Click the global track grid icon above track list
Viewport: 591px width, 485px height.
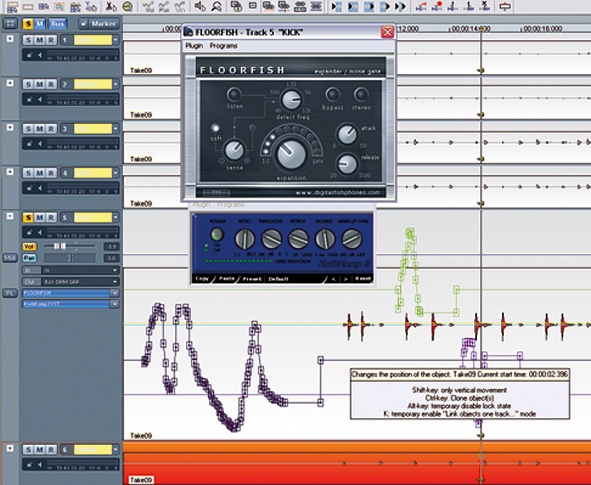pos(10,24)
